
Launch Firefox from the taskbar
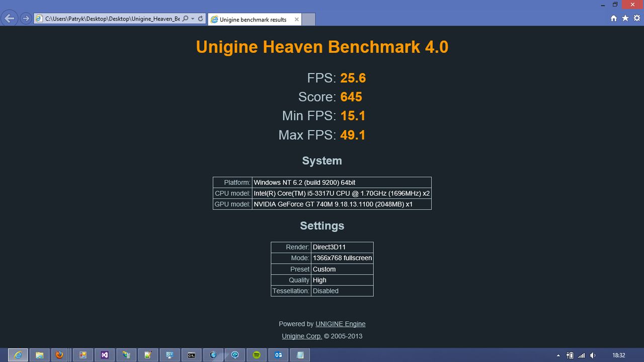click(x=59, y=355)
